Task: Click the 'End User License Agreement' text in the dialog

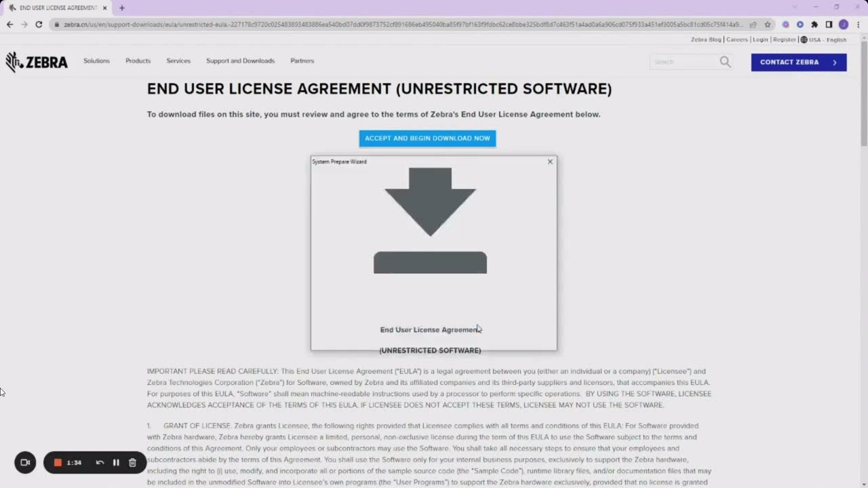Action: point(430,329)
